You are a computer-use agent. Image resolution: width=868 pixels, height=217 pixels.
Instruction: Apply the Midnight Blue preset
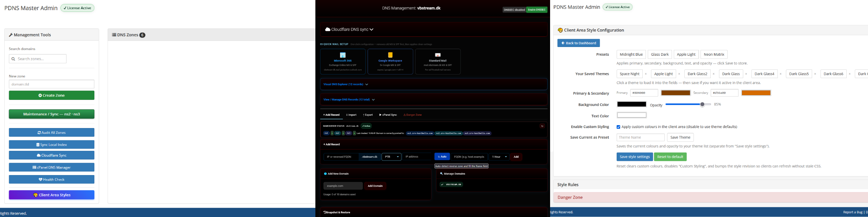(x=631, y=55)
